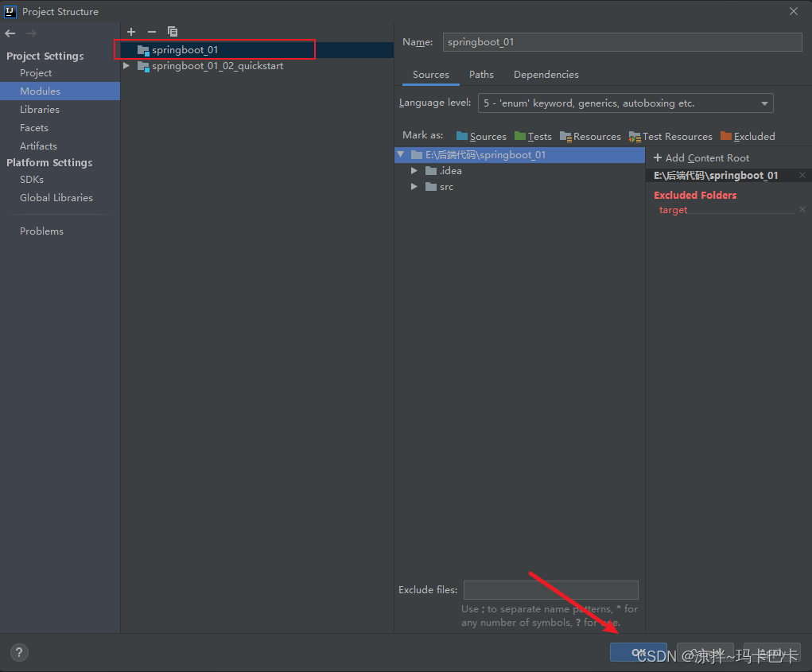Close the Project Structure dialog
Viewport: 812px width, 672px height.
794,11
